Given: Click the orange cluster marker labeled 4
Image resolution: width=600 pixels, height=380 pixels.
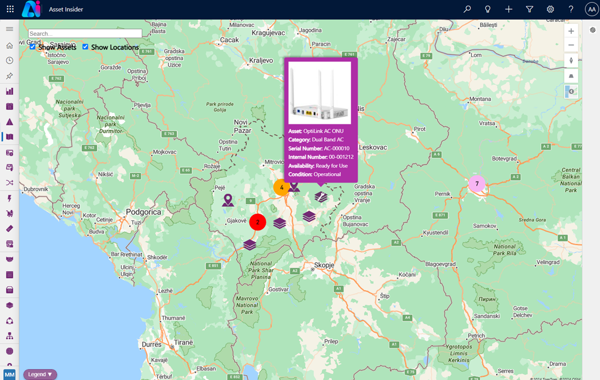Looking at the screenshot, I should coord(282,188).
